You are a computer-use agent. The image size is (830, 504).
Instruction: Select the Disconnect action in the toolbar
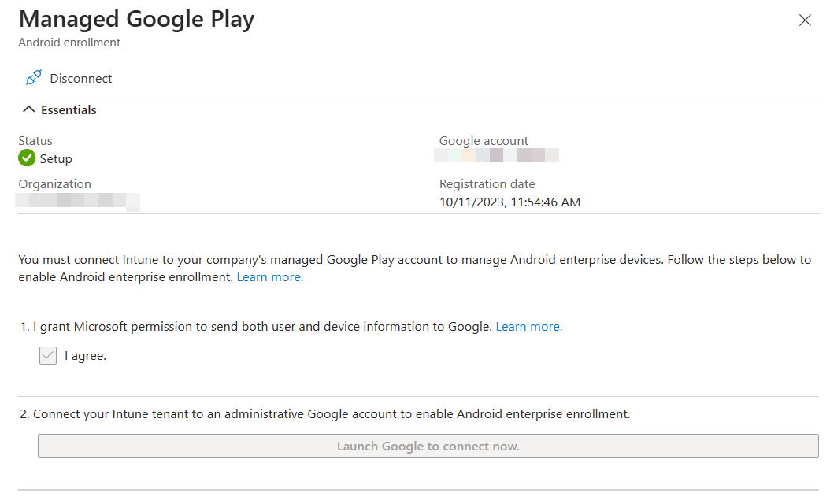pos(82,78)
